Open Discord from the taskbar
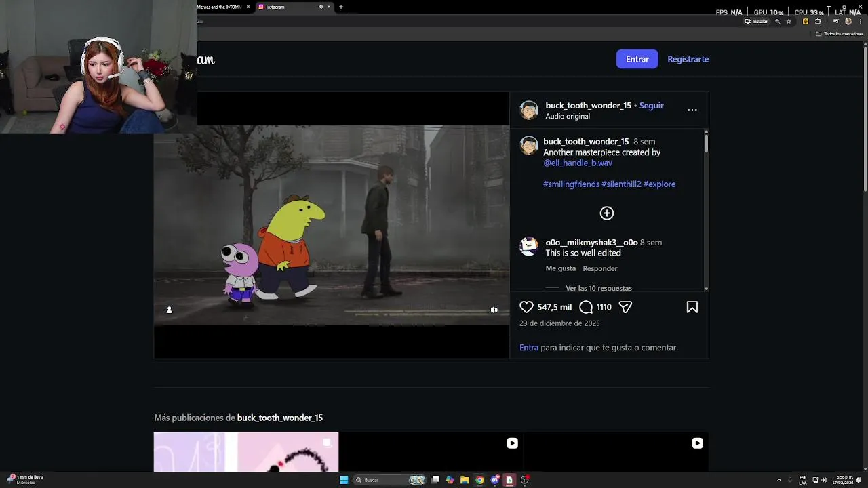Screen dimensions: 868x488 494,480
